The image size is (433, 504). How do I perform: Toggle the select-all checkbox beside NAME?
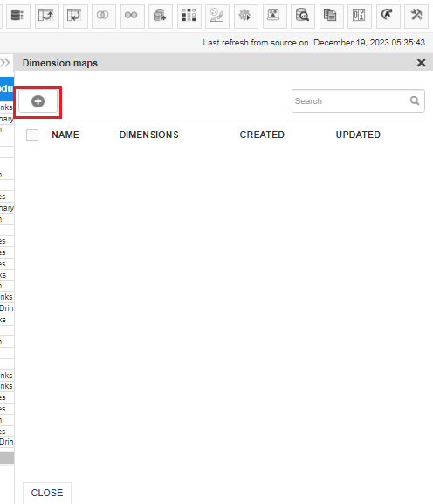pos(32,135)
